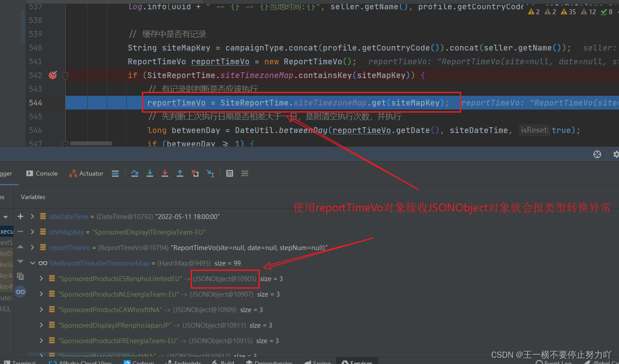This screenshot has height=364, width=619.
Task: Click the green typo count 8
Action: coord(606,12)
